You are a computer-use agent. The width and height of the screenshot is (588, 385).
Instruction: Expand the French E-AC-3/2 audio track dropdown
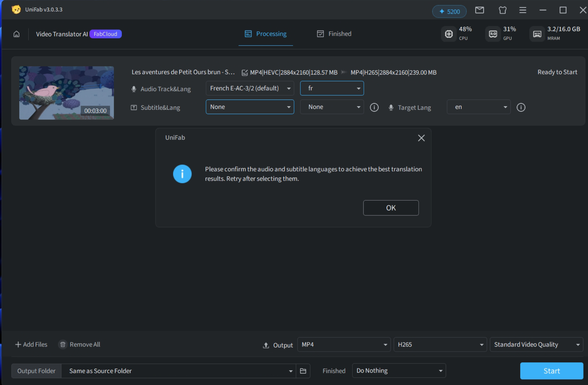pyautogui.click(x=250, y=88)
